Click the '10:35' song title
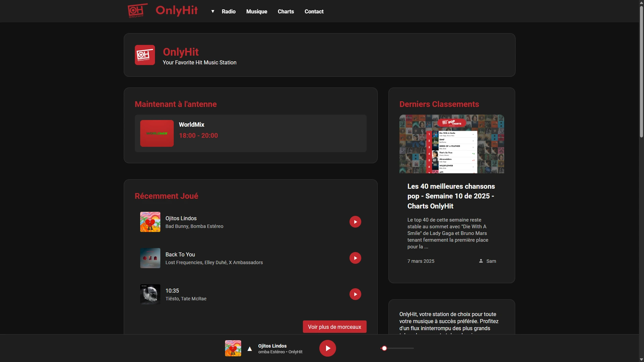Image resolution: width=644 pixels, height=362 pixels. click(x=172, y=291)
